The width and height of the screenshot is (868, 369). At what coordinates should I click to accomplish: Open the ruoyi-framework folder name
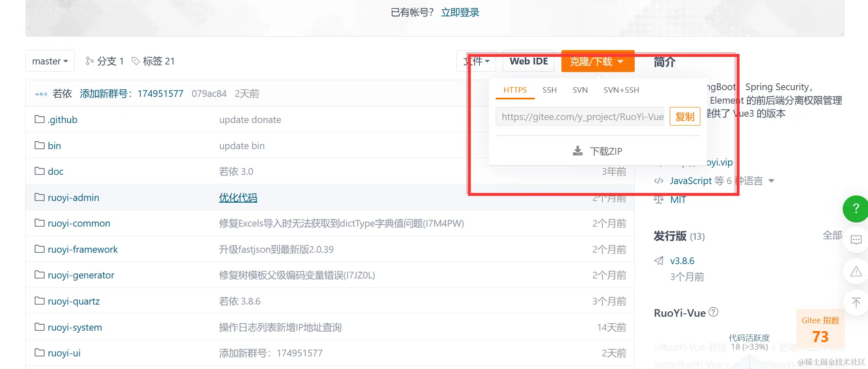point(83,249)
